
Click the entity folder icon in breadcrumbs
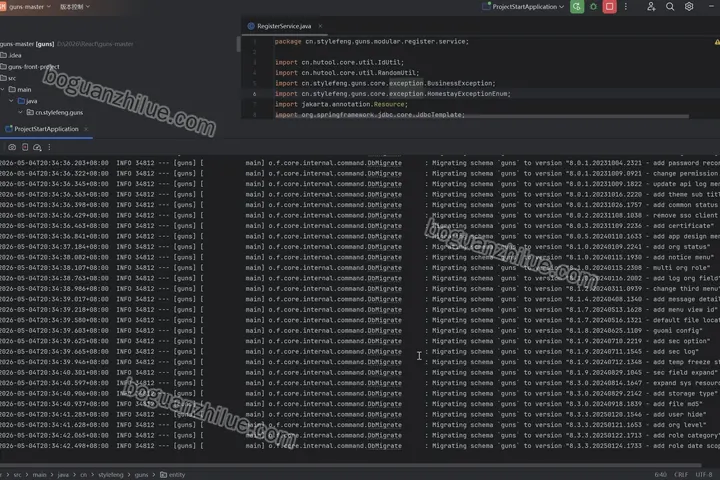(163, 474)
